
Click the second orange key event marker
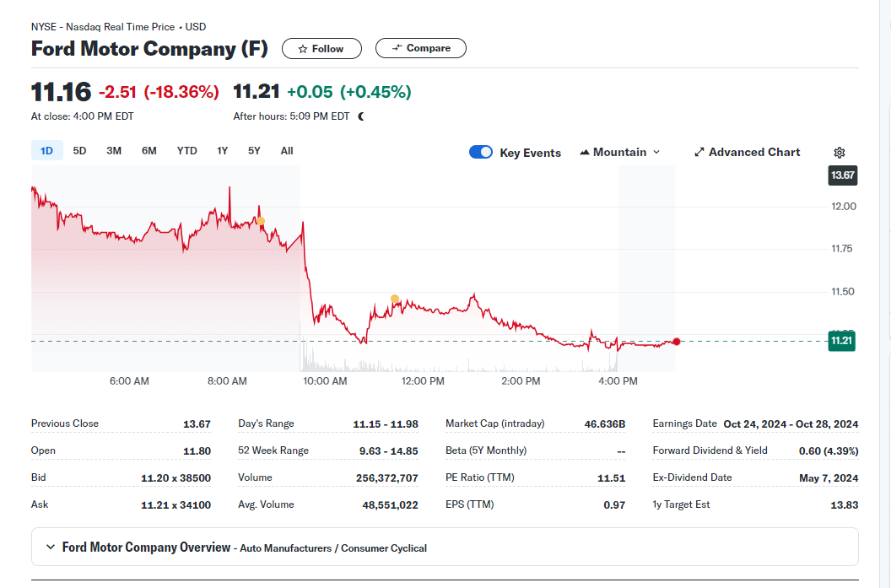(395, 299)
